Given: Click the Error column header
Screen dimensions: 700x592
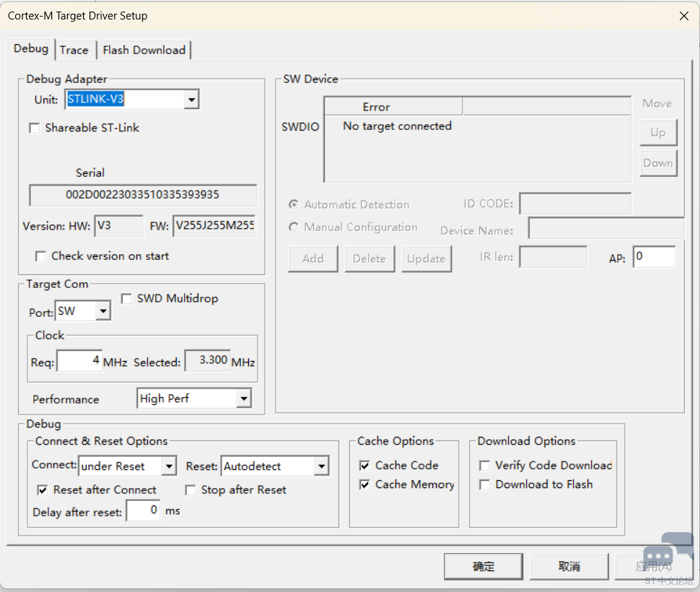Looking at the screenshot, I should 393,107.
